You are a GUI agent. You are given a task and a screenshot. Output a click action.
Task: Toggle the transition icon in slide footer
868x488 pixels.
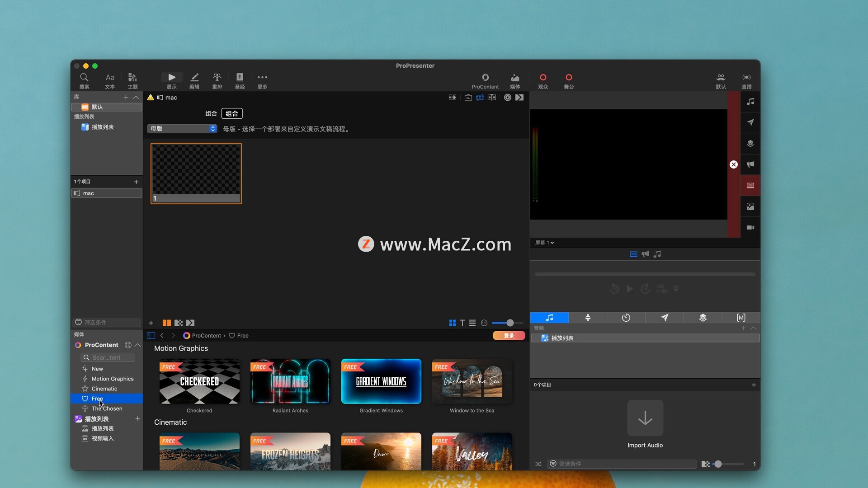190,323
